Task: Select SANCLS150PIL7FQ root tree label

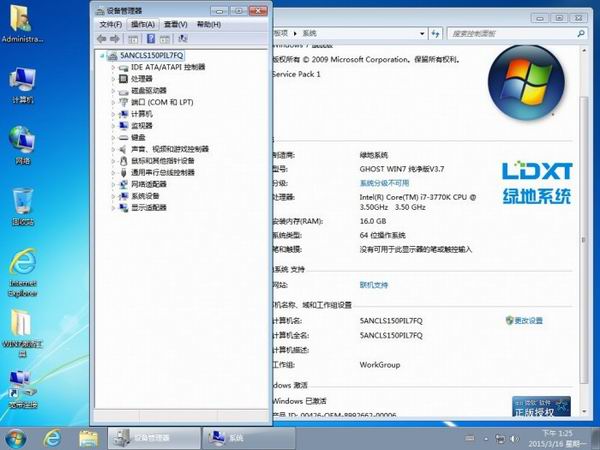Action: click(152, 55)
